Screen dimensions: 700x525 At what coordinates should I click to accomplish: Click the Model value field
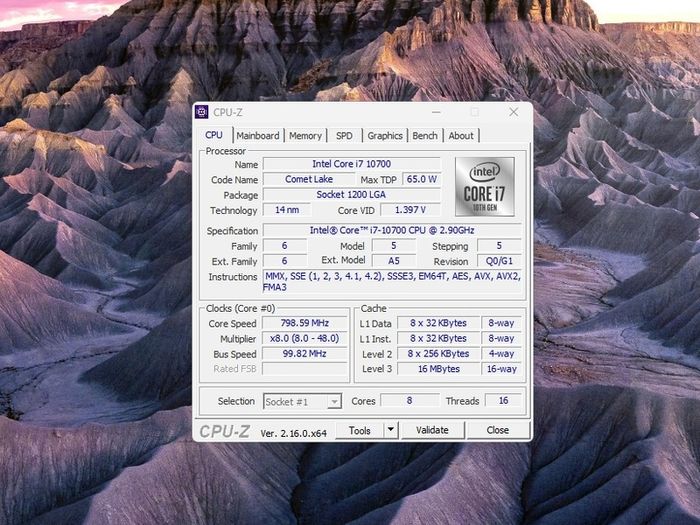click(393, 246)
